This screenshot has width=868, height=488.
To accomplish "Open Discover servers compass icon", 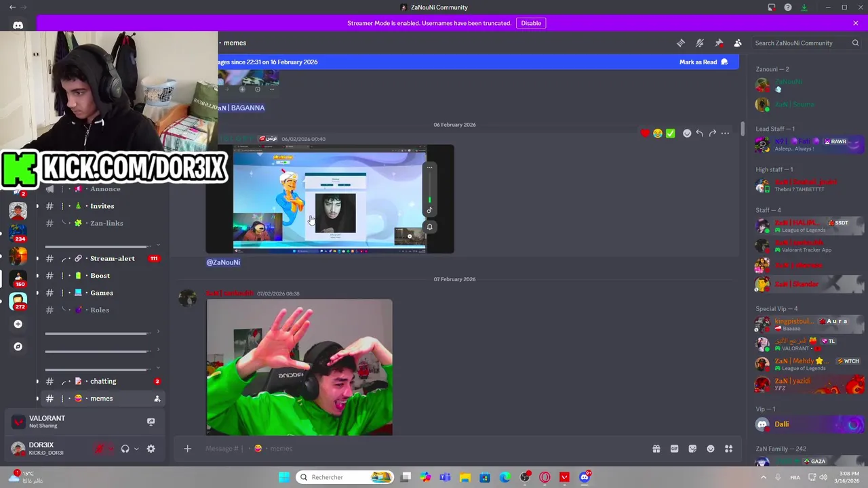I will (x=18, y=346).
